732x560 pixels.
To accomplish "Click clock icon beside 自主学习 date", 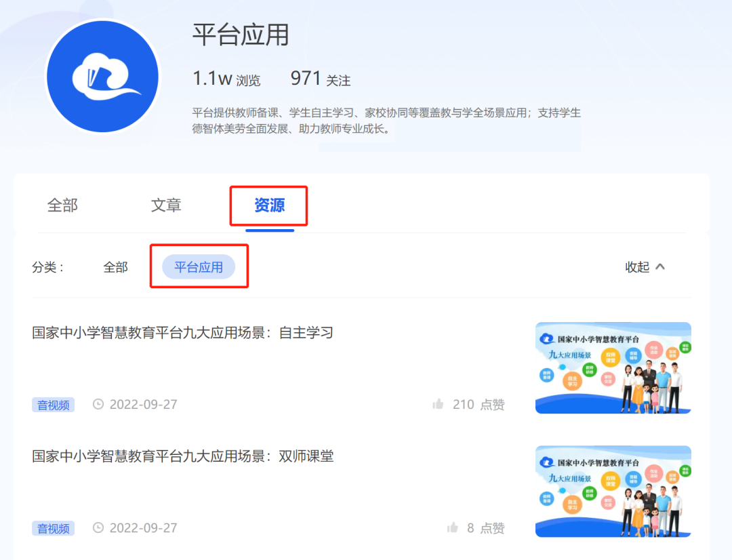I will click(98, 405).
